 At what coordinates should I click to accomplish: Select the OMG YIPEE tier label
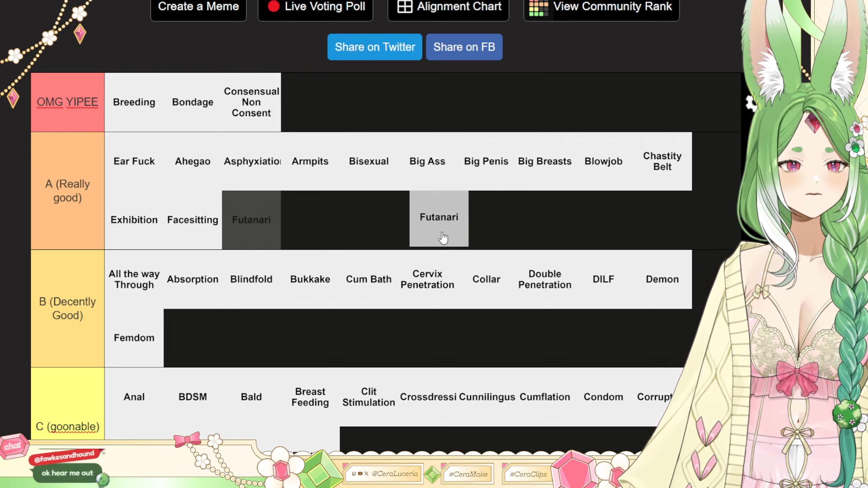(x=67, y=102)
